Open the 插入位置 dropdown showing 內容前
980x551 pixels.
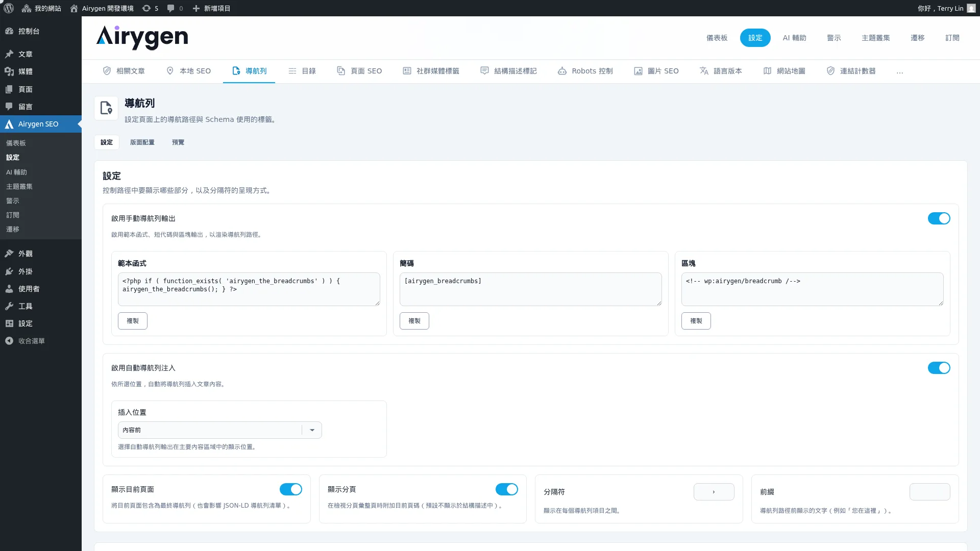tap(219, 430)
